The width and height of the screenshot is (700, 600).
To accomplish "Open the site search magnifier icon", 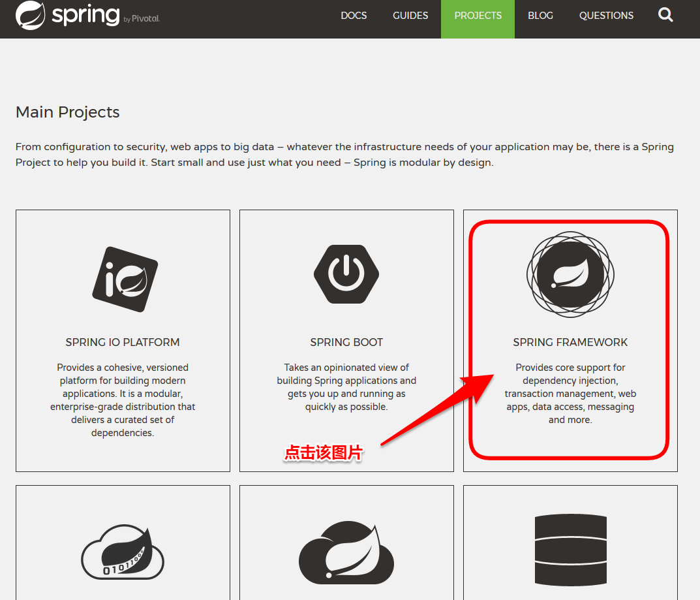I will point(665,15).
